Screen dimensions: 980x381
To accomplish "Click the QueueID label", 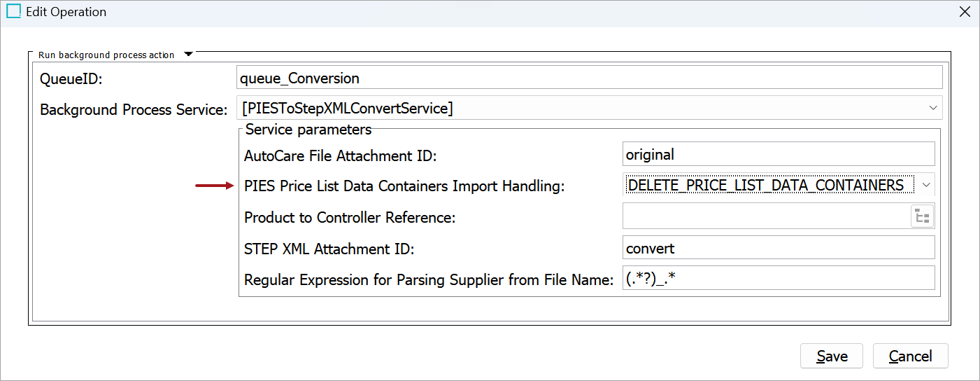I will click(x=71, y=78).
